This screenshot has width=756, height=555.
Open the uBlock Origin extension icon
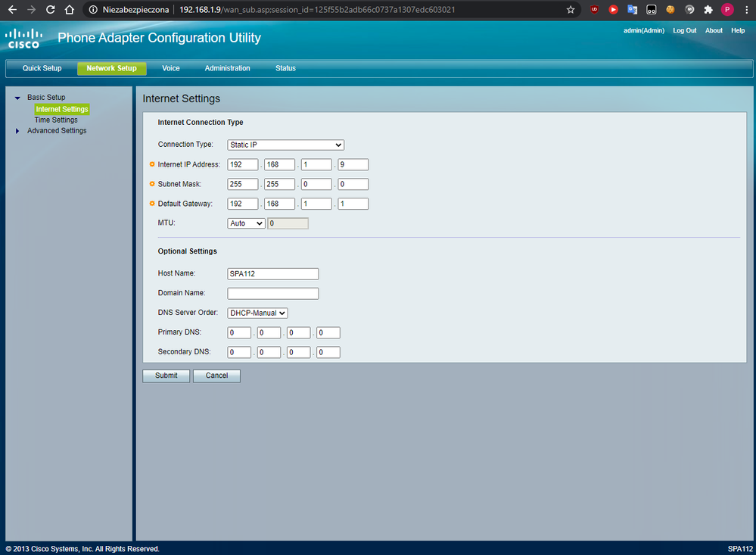594,11
